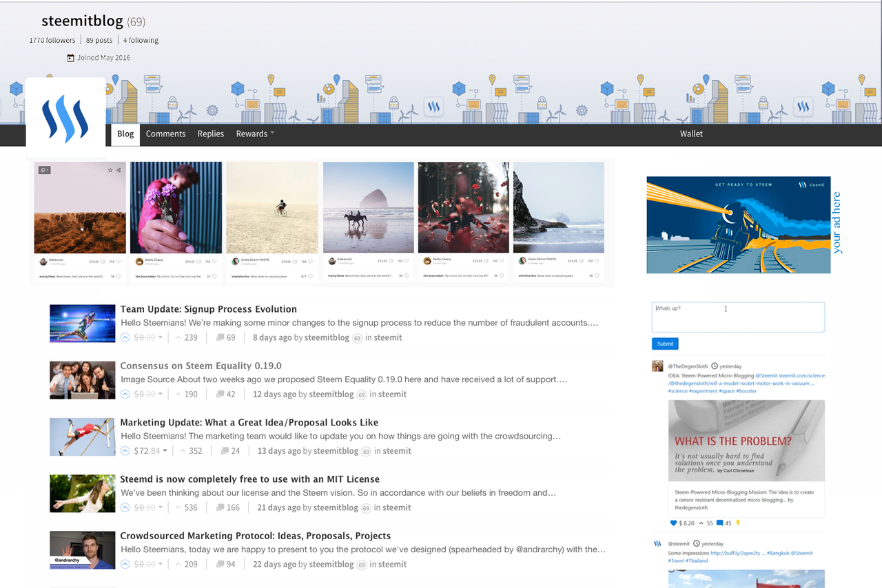Click the #science hashtag link

678,391
